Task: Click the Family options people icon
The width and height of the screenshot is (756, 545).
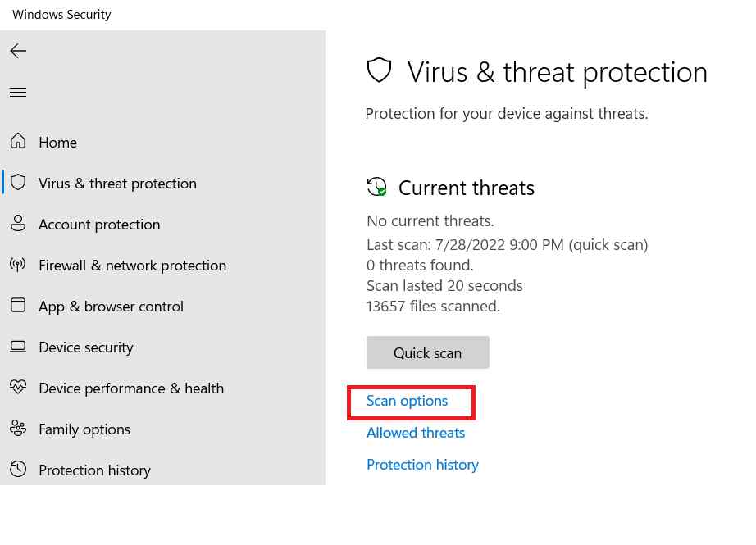Action: (x=18, y=428)
